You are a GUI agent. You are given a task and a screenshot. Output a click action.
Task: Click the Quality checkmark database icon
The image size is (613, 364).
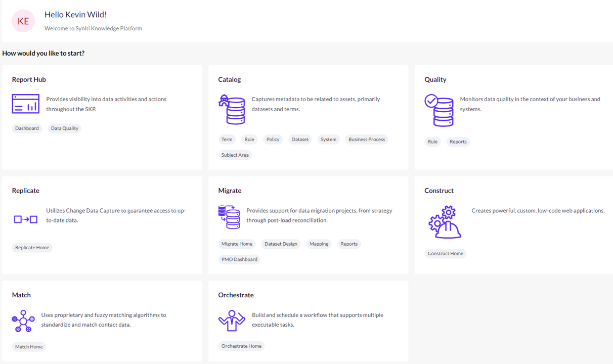point(440,109)
